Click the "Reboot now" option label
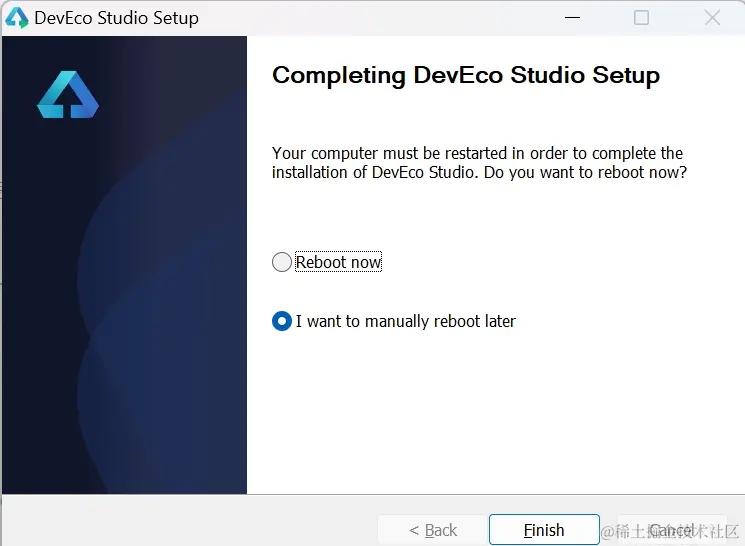The height and width of the screenshot is (546, 745). point(339,262)
